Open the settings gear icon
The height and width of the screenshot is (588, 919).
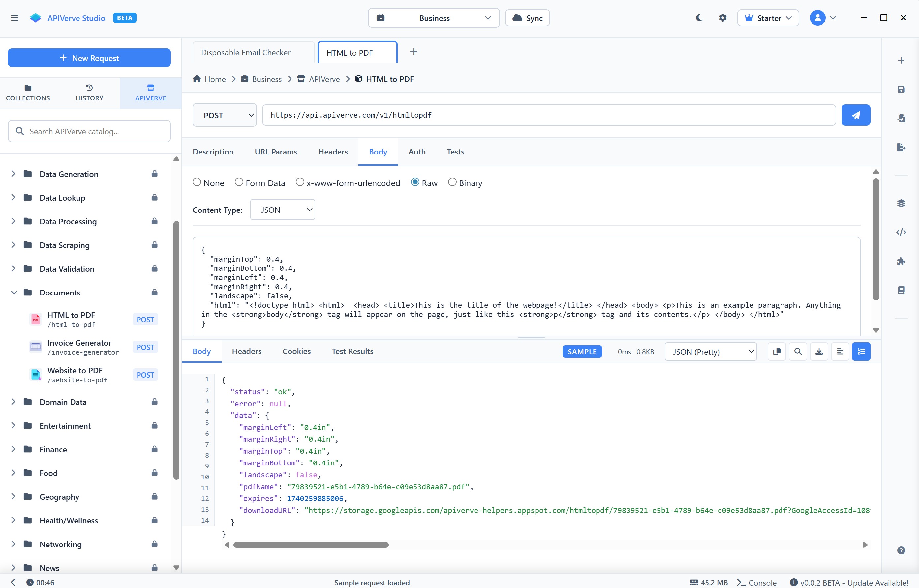click(722, 18)
